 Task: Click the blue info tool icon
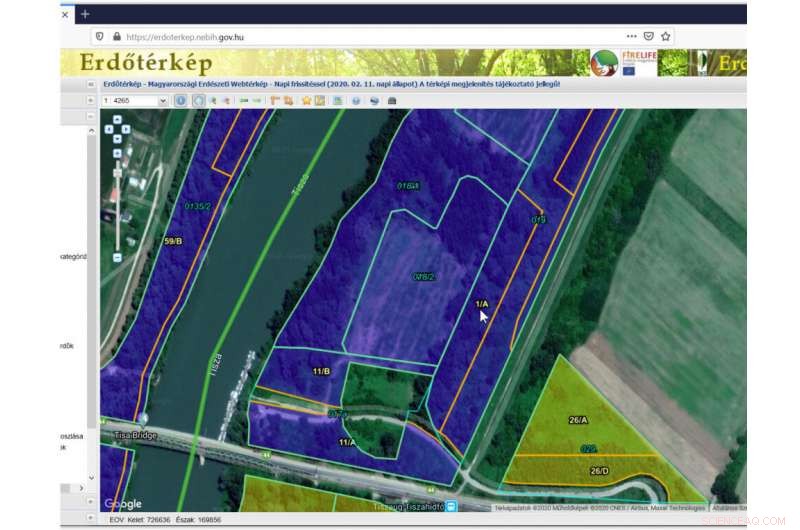tap(181, 100)
